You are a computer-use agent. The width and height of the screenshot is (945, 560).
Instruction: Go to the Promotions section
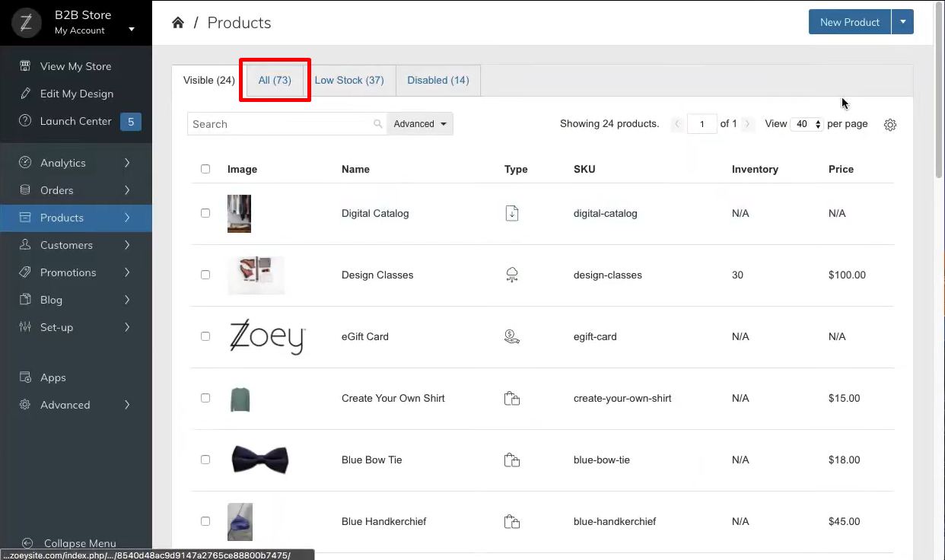[68, 272]
